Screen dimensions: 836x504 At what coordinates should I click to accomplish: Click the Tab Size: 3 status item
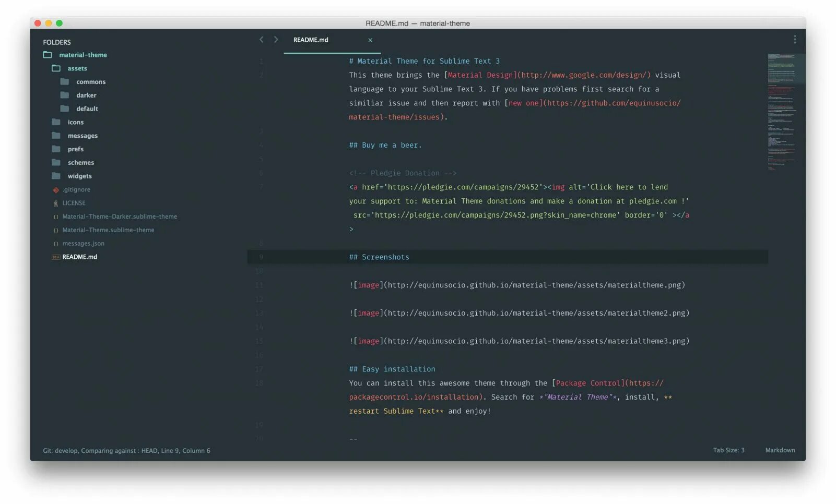pyautogui.click(x=728, y=450)
